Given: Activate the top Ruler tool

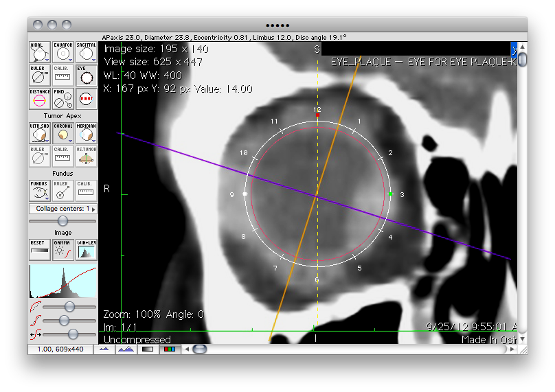Looking at the screenshot, I should (x=39, y=76).
